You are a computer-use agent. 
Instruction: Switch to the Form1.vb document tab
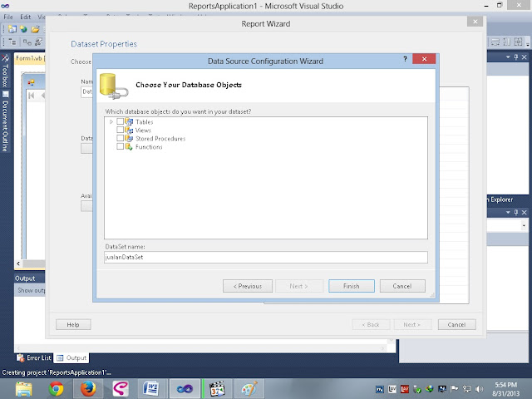coord(29,58)
